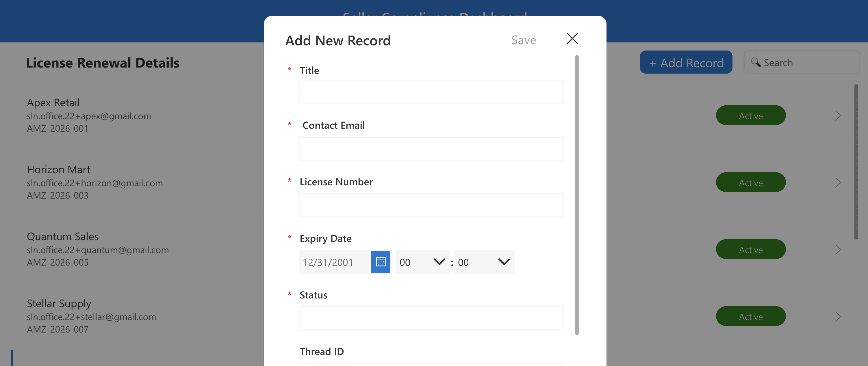The image size is (868, 366).
Task: Click the search magnifier icon
Action: (x=756, y=62)
